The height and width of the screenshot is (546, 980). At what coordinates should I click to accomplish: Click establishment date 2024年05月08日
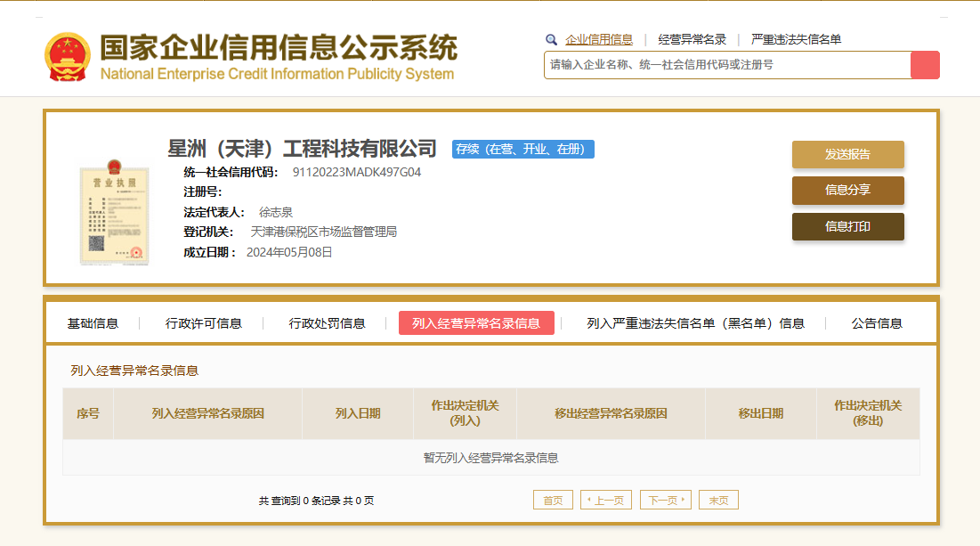[289, 252]
